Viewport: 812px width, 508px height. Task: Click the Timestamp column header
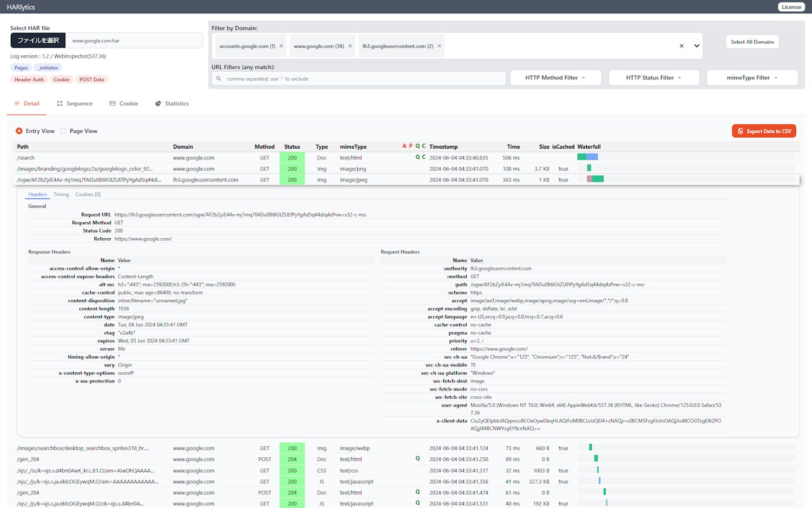pyautogui.click(x=443, y=147)
